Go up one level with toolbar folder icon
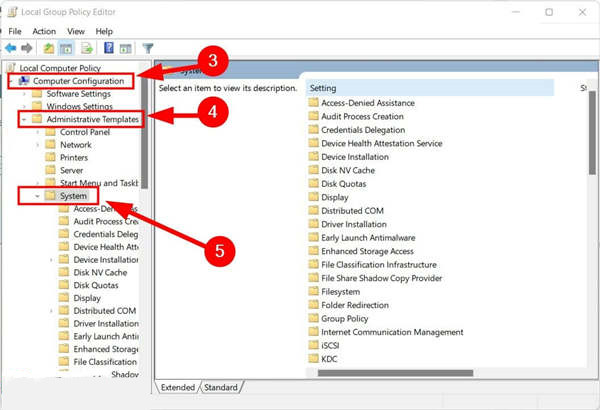Screen dimensions: 600x410 pos(49,48)
